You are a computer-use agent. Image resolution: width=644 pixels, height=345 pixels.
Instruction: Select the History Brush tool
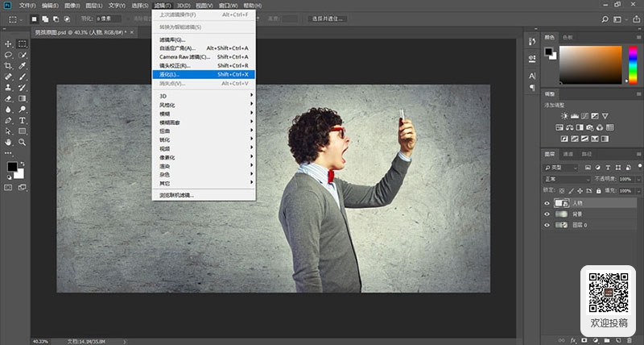coord(23,88)
